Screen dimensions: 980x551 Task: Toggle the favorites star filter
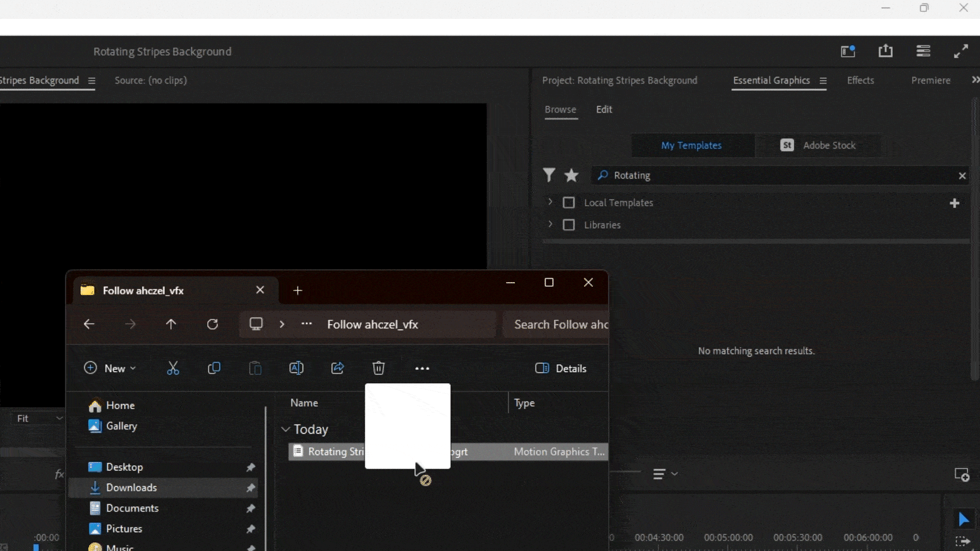571,176
